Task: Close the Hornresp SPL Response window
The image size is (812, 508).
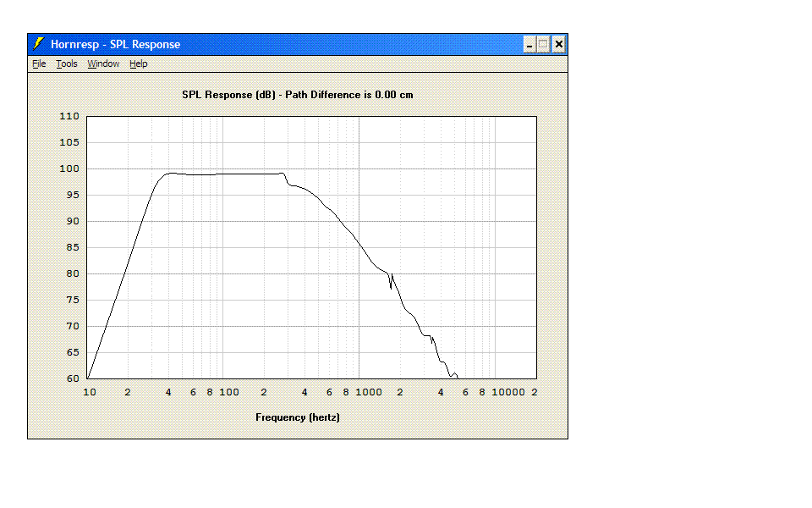Action: click(559, 45)
